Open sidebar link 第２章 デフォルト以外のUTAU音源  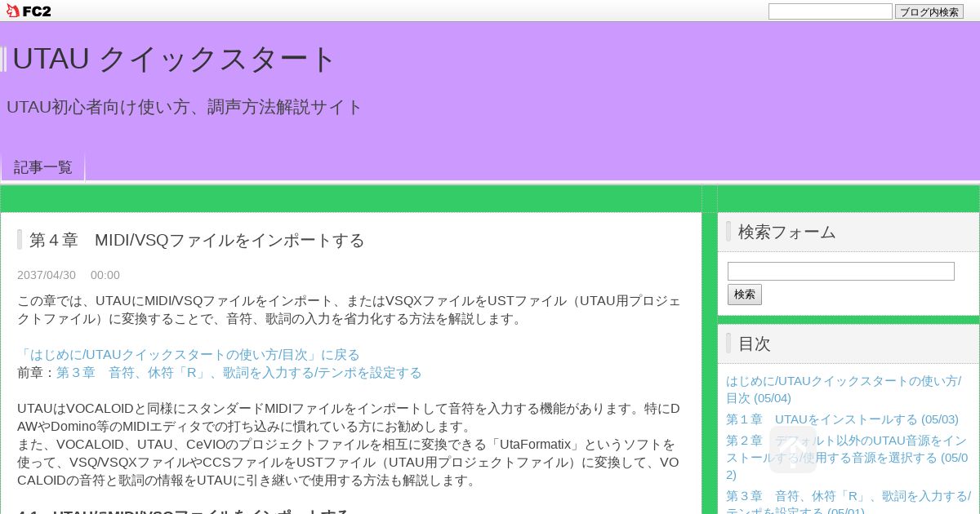coord(847,458)
